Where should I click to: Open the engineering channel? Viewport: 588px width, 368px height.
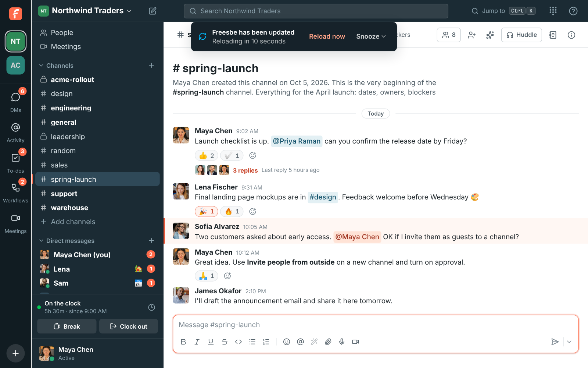(x=97, y=108)
